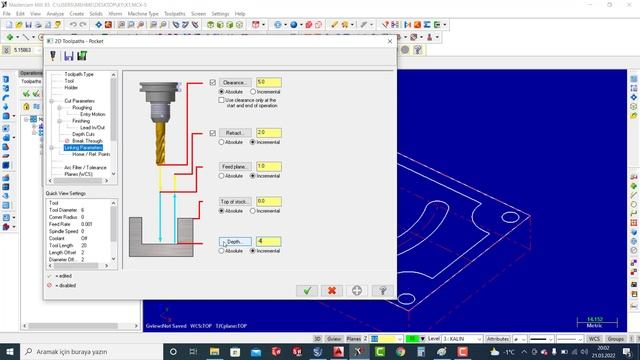Expand the Roughing tree node
Screen dimensions: 640x360
(x=60, y=108)
